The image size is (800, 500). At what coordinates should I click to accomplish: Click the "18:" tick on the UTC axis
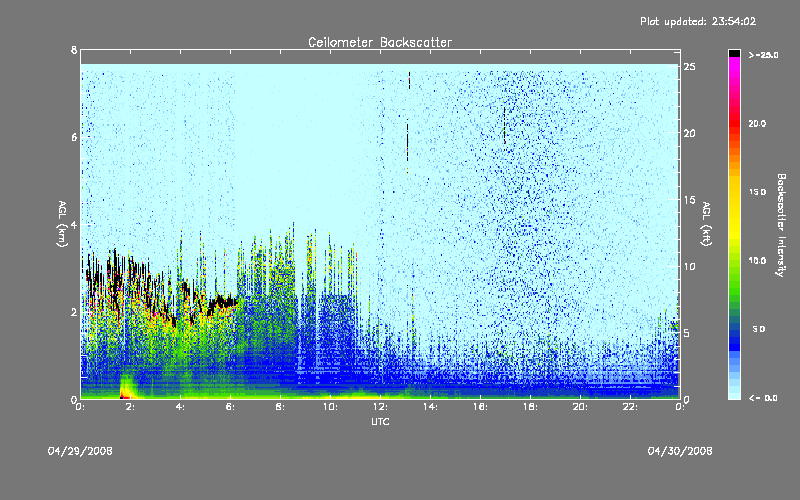coord(530,407)
